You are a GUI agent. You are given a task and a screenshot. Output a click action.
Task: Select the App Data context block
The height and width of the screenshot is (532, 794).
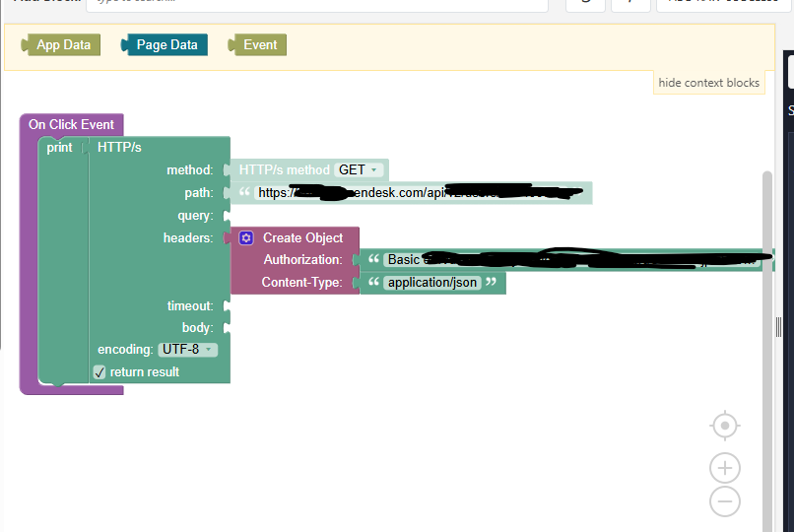pos(63,44)
